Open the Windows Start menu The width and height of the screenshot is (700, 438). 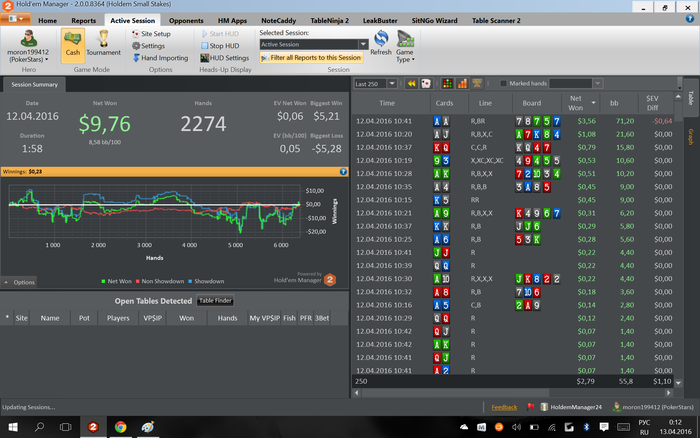pos(13,427)
